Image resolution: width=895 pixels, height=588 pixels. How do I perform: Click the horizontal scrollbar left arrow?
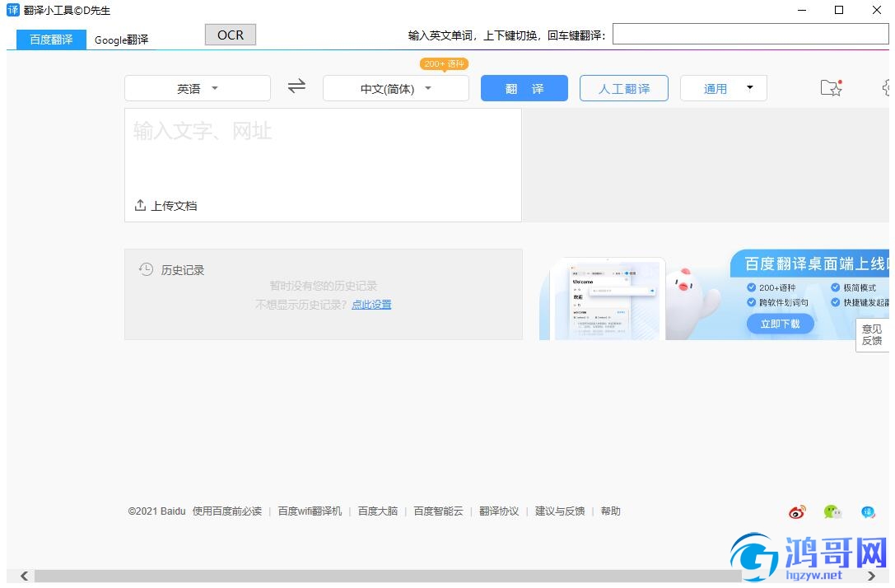[24, 576]
